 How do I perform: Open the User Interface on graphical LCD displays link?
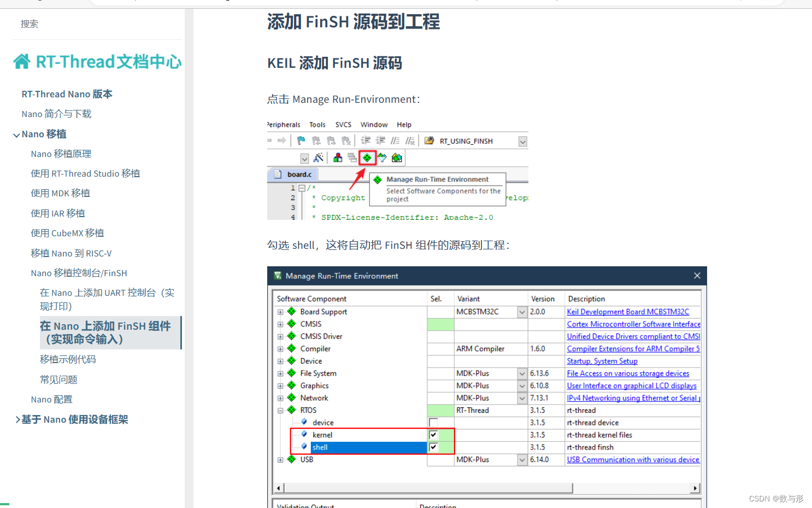pos(632,386)
